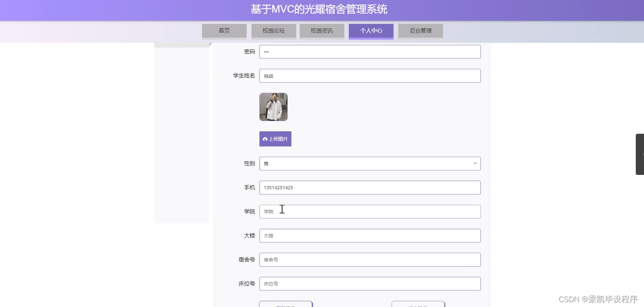
Task: Click the dark side panel tab on right edge
Action: coord(641,154)
